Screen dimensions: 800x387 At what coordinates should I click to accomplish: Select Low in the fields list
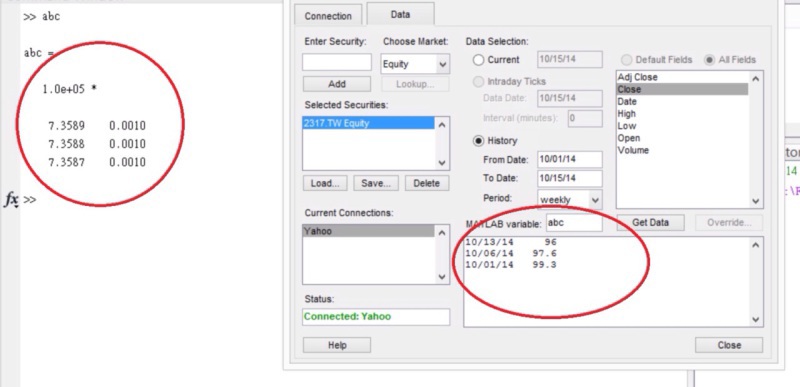pos(682,126)
